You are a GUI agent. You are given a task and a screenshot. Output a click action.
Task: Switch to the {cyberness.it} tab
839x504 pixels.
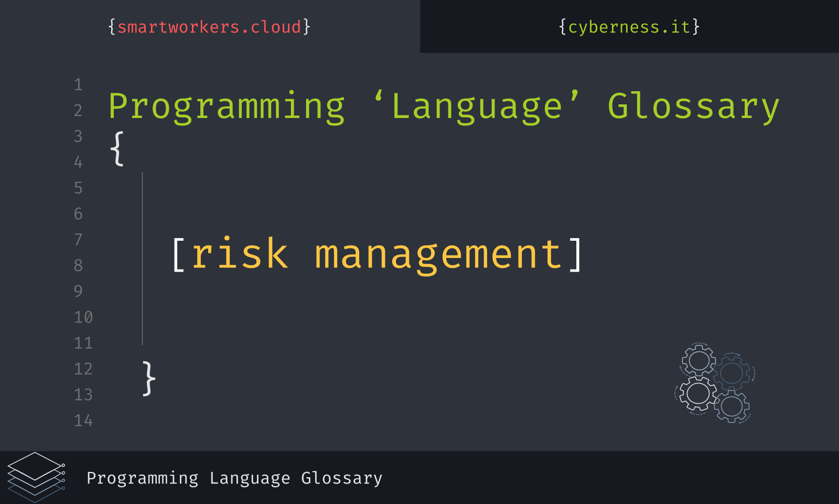point(629,27)
